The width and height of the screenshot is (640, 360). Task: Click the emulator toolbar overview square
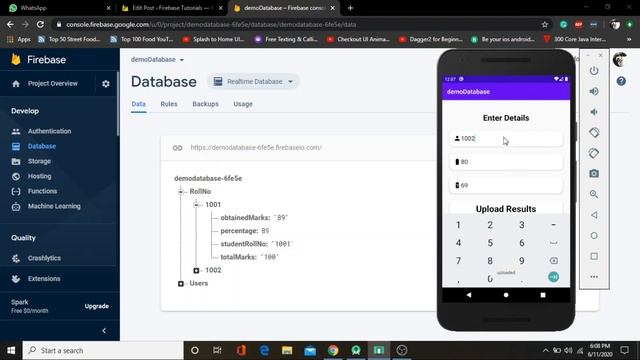tap(594, 256)
